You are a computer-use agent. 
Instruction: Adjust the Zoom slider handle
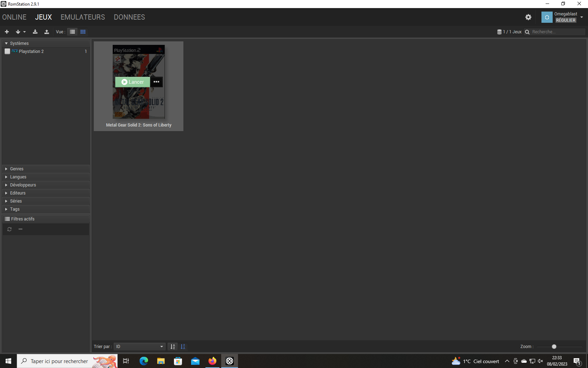click(x=554, y=347)
